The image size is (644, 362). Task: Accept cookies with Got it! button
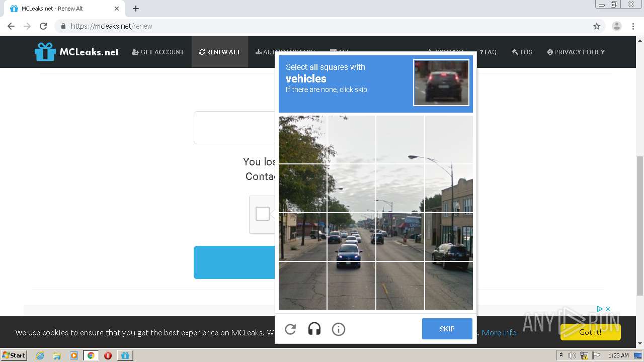(590, 332)
